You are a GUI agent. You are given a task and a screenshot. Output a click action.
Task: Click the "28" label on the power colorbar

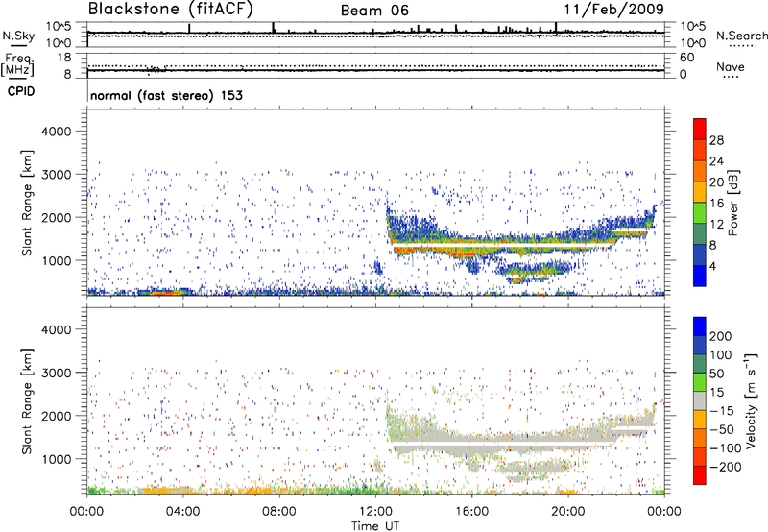click(716, 140)
